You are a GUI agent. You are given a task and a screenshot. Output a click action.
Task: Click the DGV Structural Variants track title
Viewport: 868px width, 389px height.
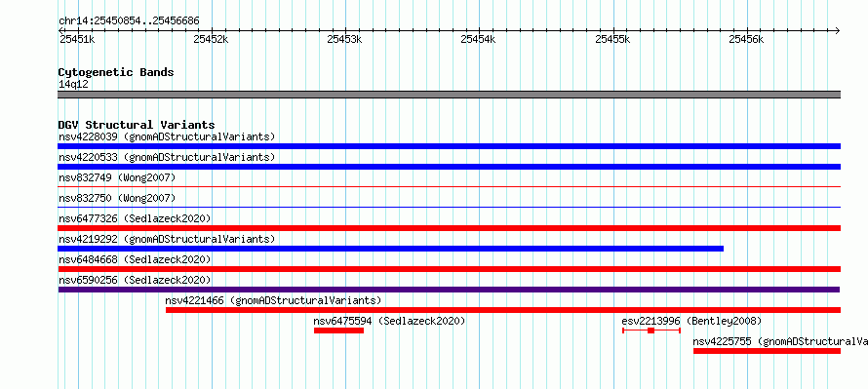click(137, 125)
